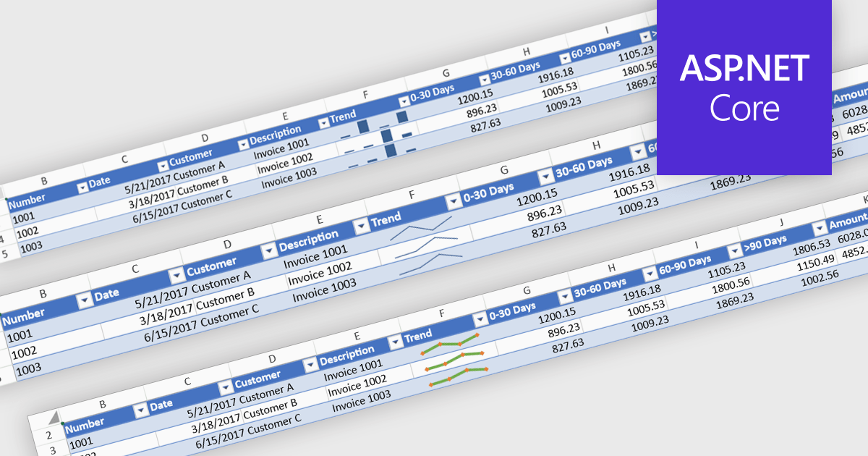Screen dimensions: 868x456
Task: Open Customer filter arrow in blue line-sparkline sheet
Action: (269, 251)
